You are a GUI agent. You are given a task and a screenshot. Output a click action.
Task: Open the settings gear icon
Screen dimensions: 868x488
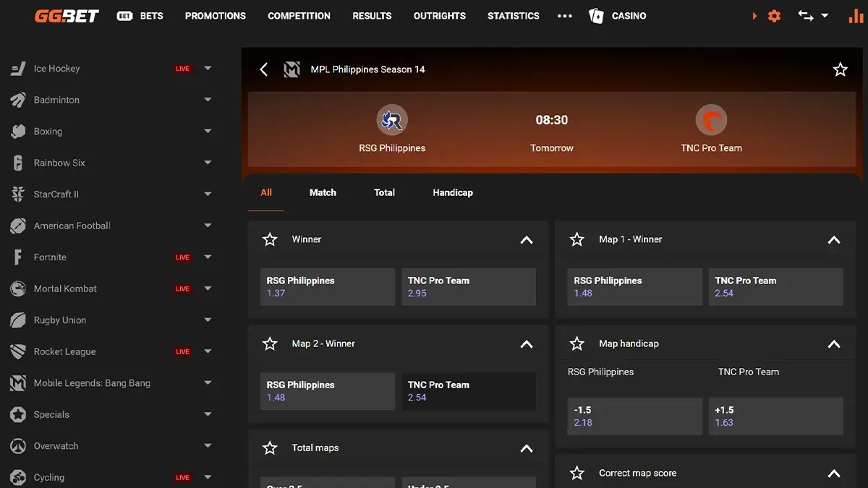point(774,15)
